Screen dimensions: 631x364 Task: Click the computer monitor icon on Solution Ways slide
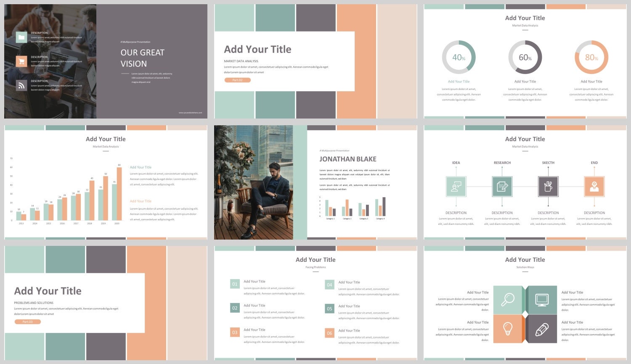click(x=542, y=301)
